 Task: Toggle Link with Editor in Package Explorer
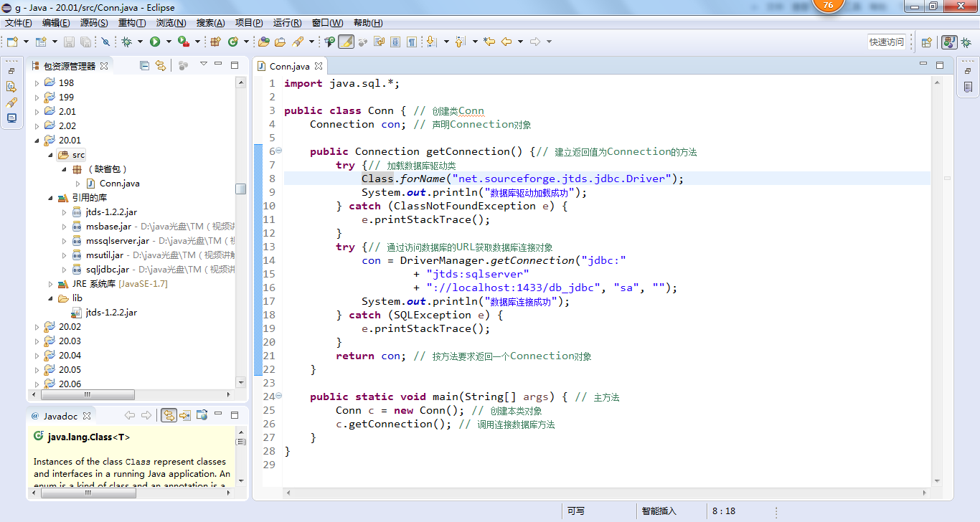161,65
